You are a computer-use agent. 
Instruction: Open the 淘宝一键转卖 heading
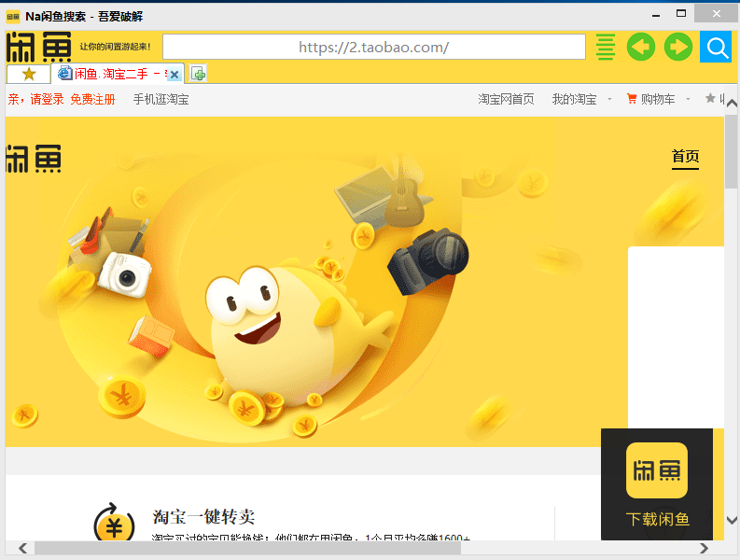203,516
